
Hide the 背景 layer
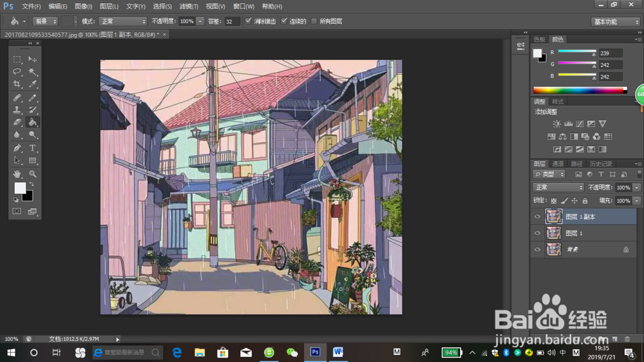tap(537, 249)
